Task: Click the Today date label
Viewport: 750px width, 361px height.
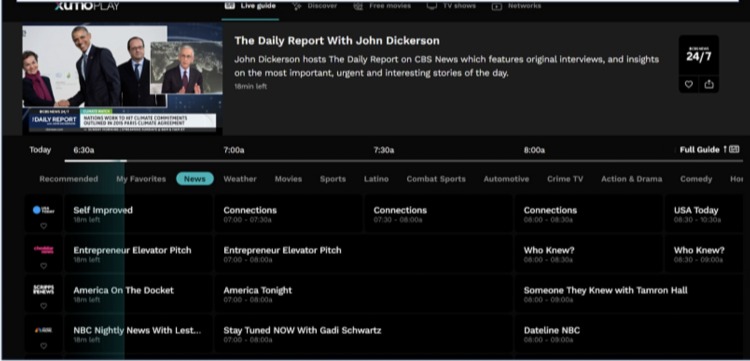Action: (x=40, y=150)
